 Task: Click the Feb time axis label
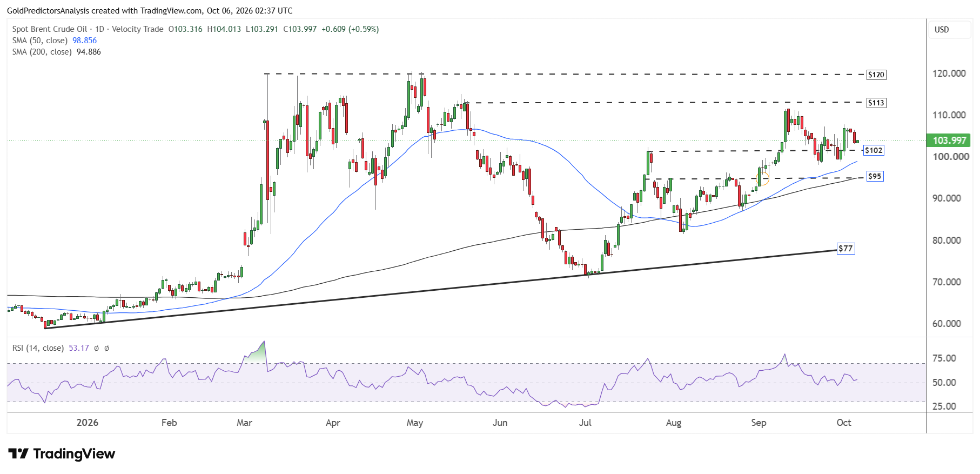click(x=169, y=423)
